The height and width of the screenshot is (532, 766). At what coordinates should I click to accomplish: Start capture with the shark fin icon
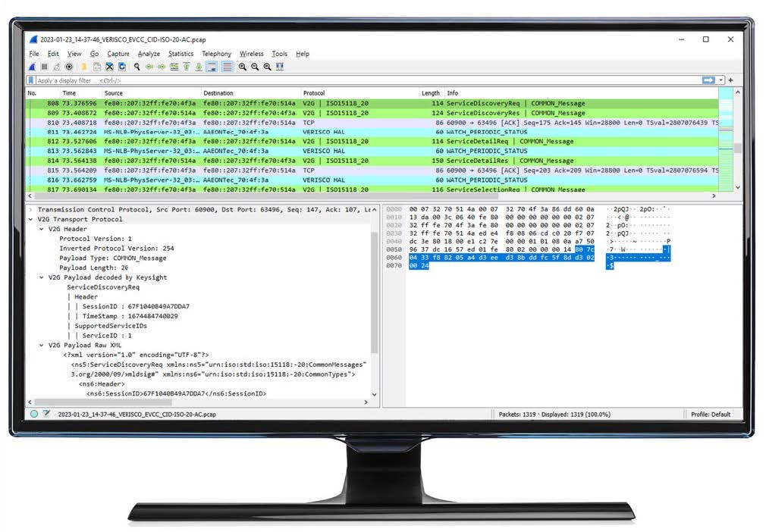coord(32,67)
